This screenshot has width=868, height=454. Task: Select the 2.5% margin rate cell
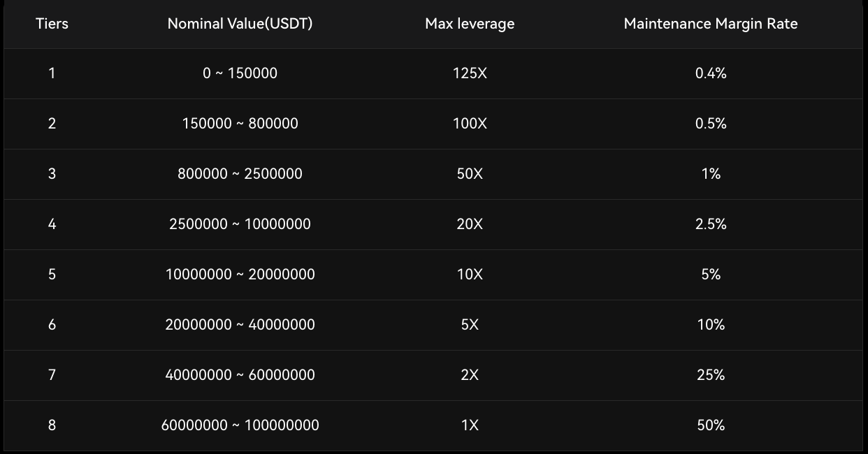(x=711, y=224)
